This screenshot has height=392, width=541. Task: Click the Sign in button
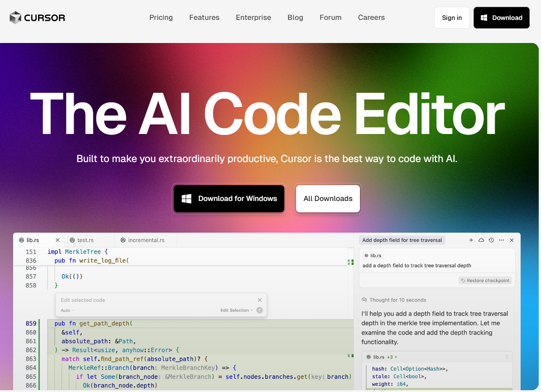[x=452, y=18]
